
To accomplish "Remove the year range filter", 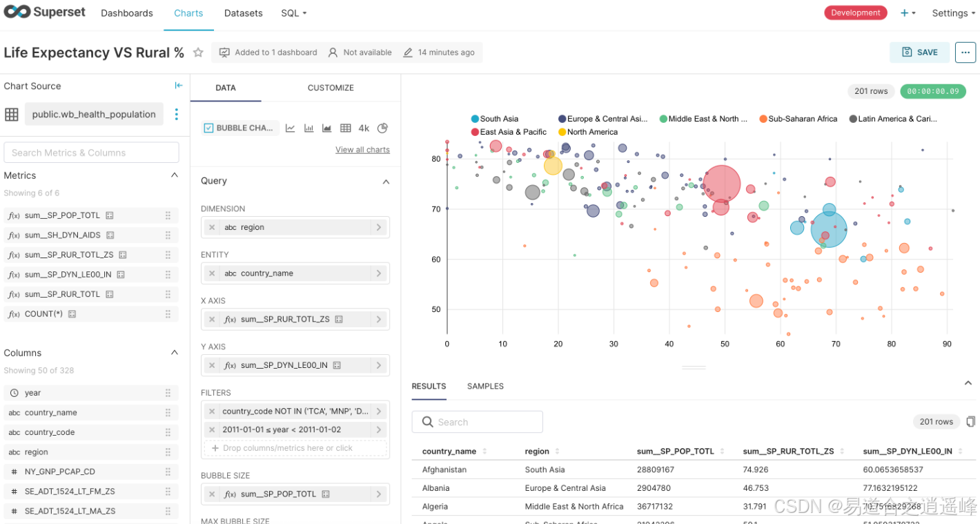I will point(212,429).
